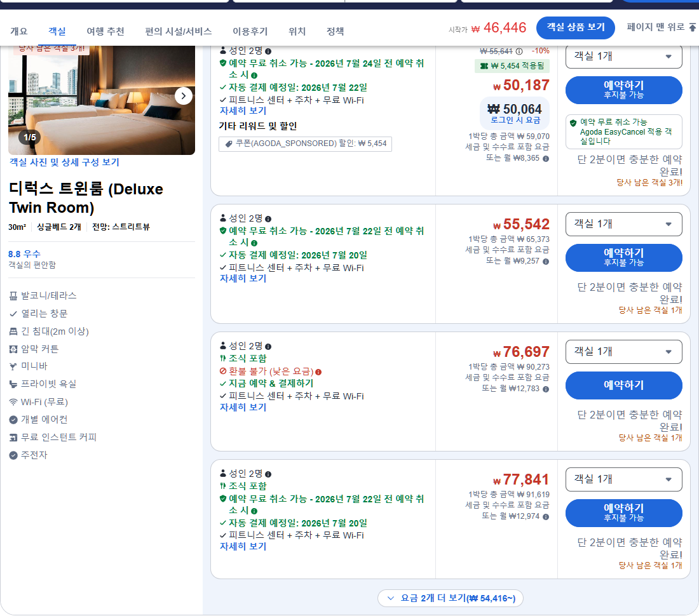The height and width of the screenshot is (616, 699).
Task: Click info icon beside monthly ₩12,974 price
Action: pos(546,517)
